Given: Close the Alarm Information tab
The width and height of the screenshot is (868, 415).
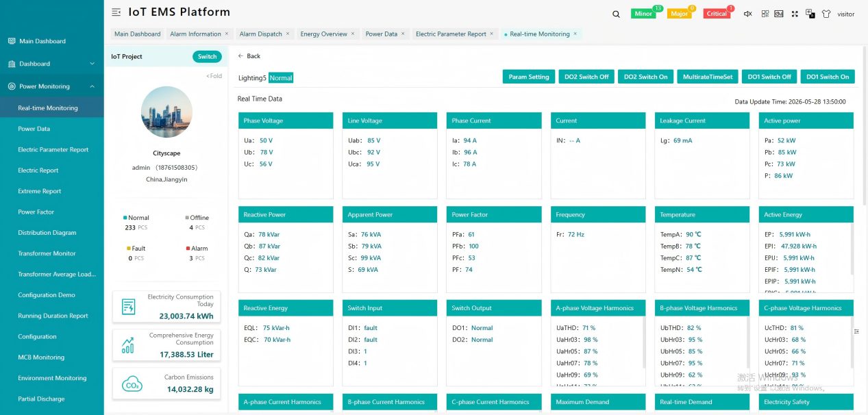Looking at the screenshot, I should (228, 34).
